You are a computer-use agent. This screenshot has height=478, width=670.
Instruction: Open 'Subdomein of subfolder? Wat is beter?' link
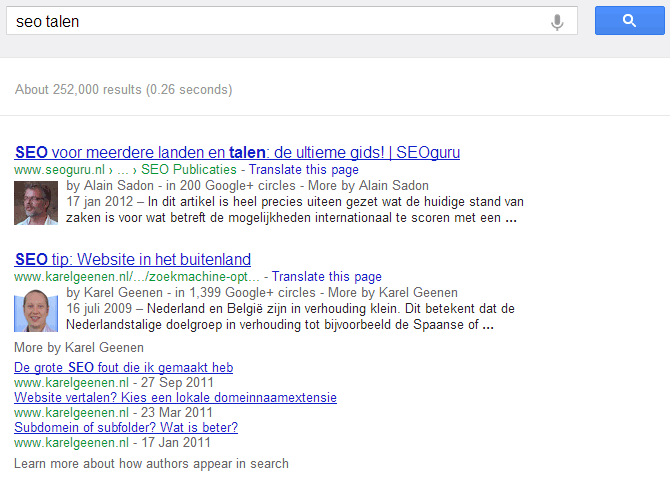click(x=126, y=427)
